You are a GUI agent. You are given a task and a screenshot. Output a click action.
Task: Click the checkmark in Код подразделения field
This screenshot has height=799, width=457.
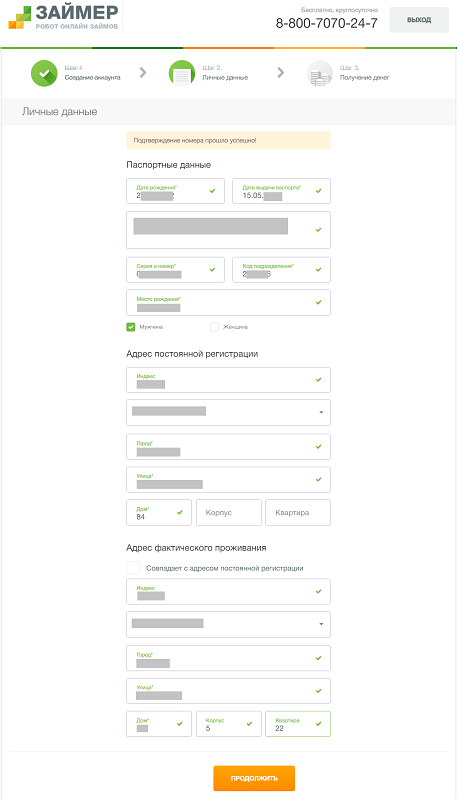(318, 270)
